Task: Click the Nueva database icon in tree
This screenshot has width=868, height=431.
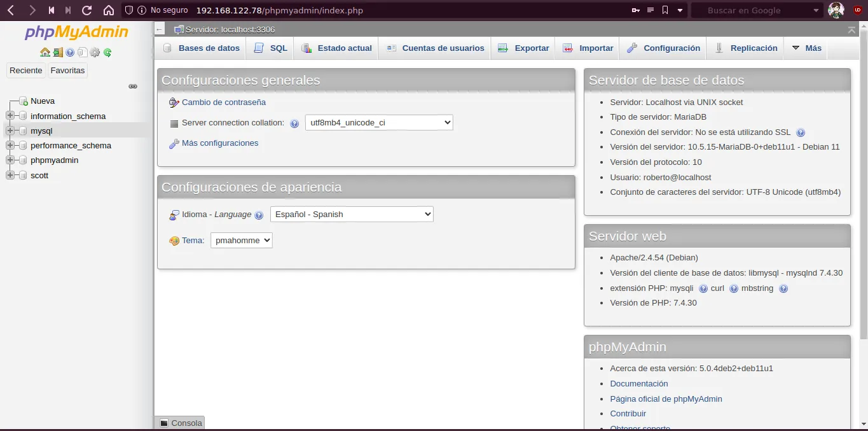Action: click(23, 101)
